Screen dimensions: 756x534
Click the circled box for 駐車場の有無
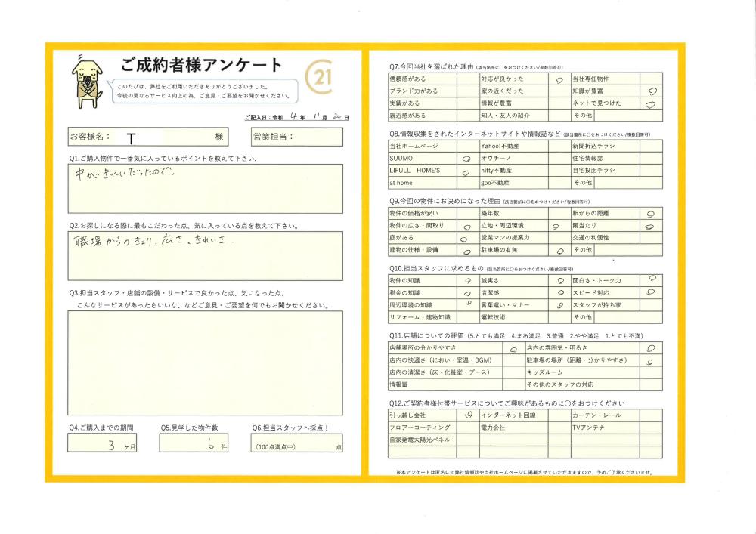(x=559, y=251)
